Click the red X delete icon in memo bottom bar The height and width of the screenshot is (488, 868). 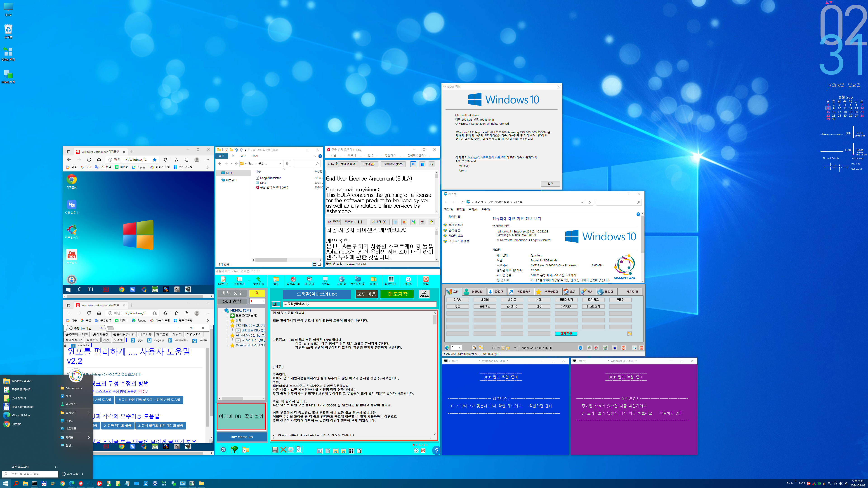point(283,450)
